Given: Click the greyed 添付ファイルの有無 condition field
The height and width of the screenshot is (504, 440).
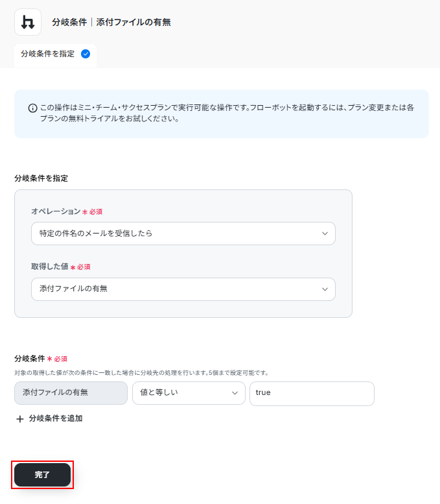Looking at the screenshot, I should (x=71, y=393).
